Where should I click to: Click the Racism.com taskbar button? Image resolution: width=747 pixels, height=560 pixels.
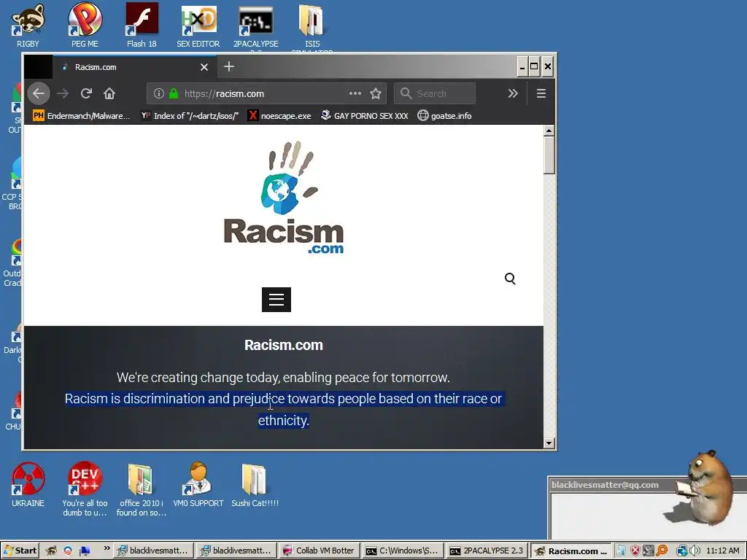[570, 551]
